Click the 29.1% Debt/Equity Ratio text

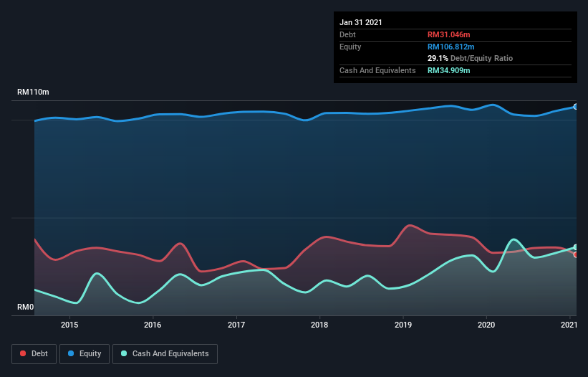pos(471,59)
